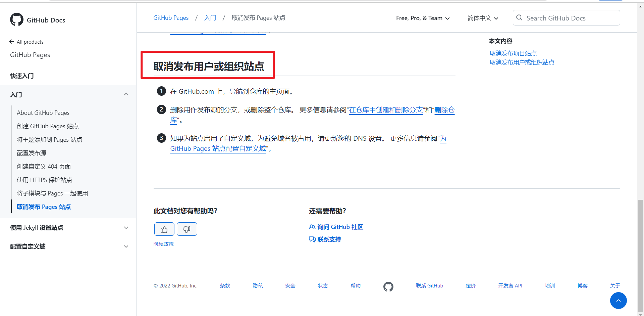
Task: Open the 在仓库中创建和删除分支 link
Action: point(386,110)
